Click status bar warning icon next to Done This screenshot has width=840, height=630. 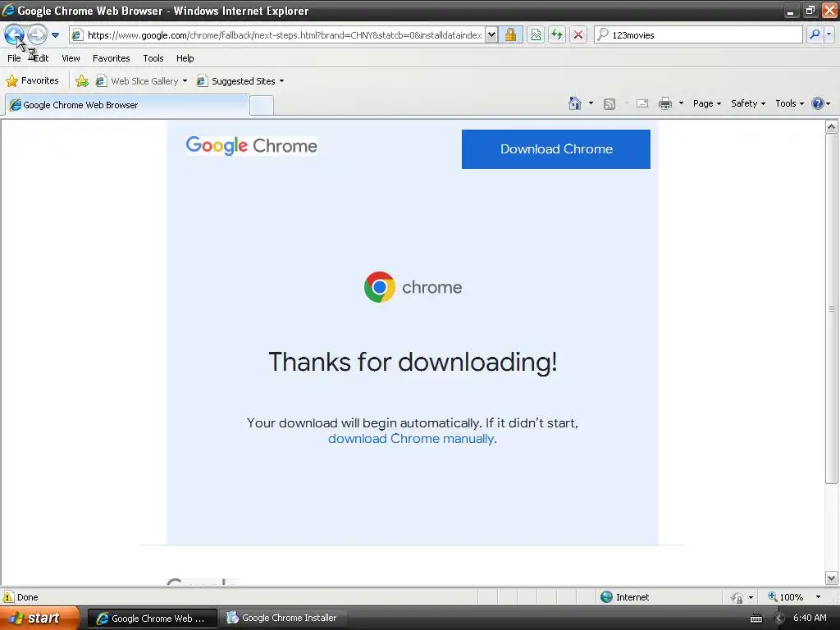[8, 597]
